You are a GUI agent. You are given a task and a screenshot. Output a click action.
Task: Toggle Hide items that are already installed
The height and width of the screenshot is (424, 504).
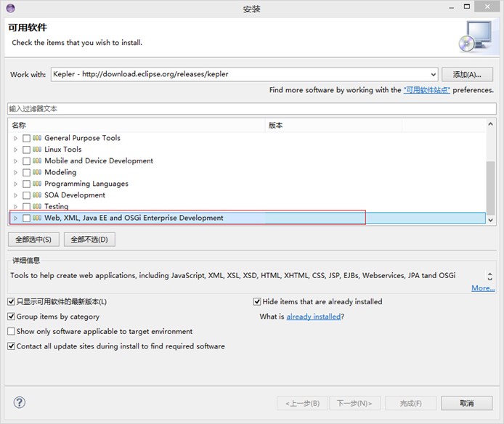(x=257, y=301)
